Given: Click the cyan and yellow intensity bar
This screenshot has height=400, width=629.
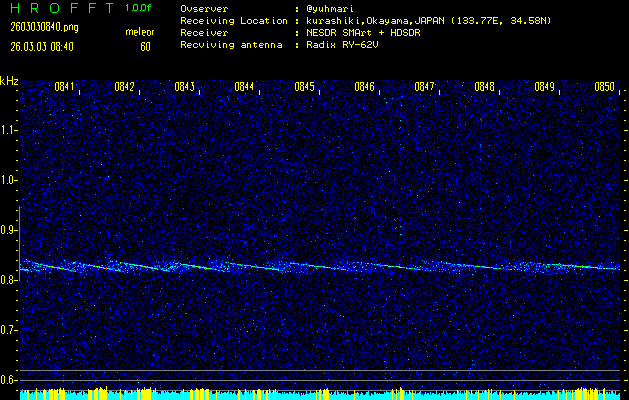Looking at the screenshot, I should pyautogui.click(x=320, y=394).
